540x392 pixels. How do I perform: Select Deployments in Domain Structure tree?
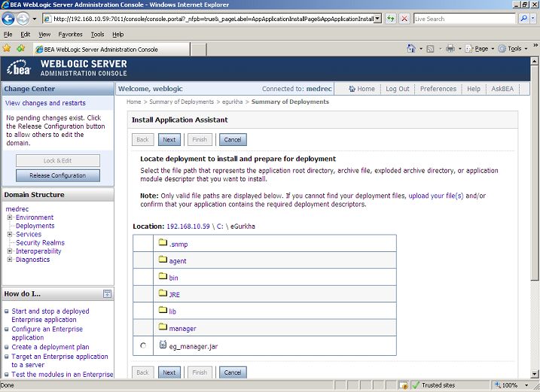coord(35,226)
